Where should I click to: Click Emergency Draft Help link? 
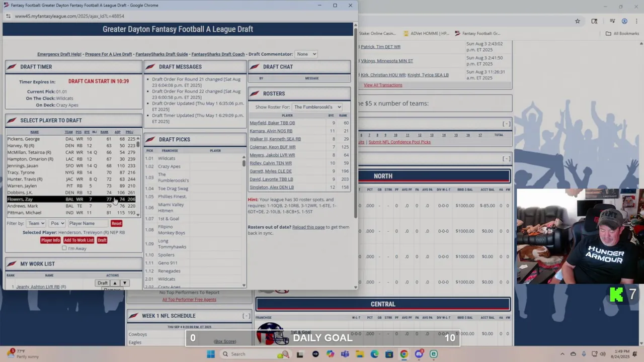59,54
